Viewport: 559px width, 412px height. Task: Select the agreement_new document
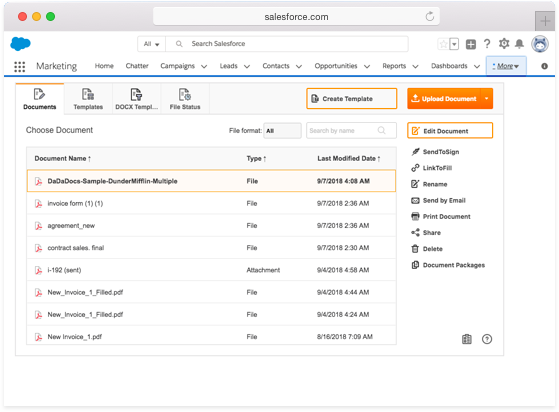211,226
